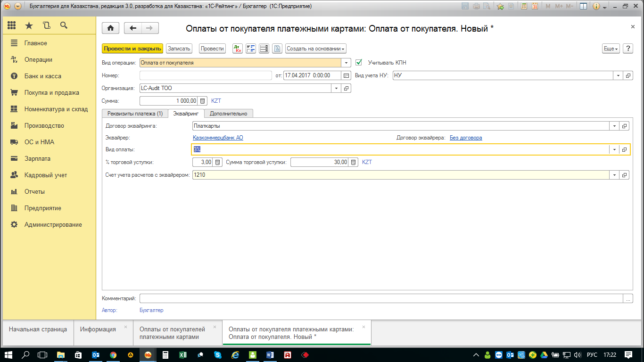Open the calendar picker for the date field
This screenshot has width=644, height=362.
pyautogui.click(x=347, y=75)
